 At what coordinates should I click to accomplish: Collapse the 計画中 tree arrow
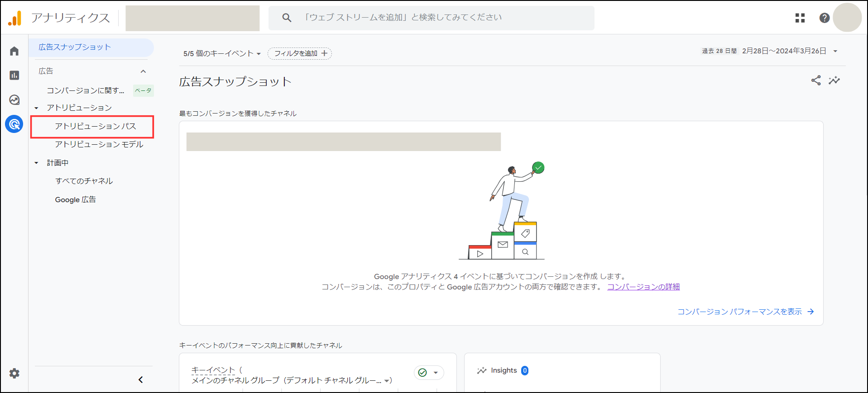click(x=36, y=163)
